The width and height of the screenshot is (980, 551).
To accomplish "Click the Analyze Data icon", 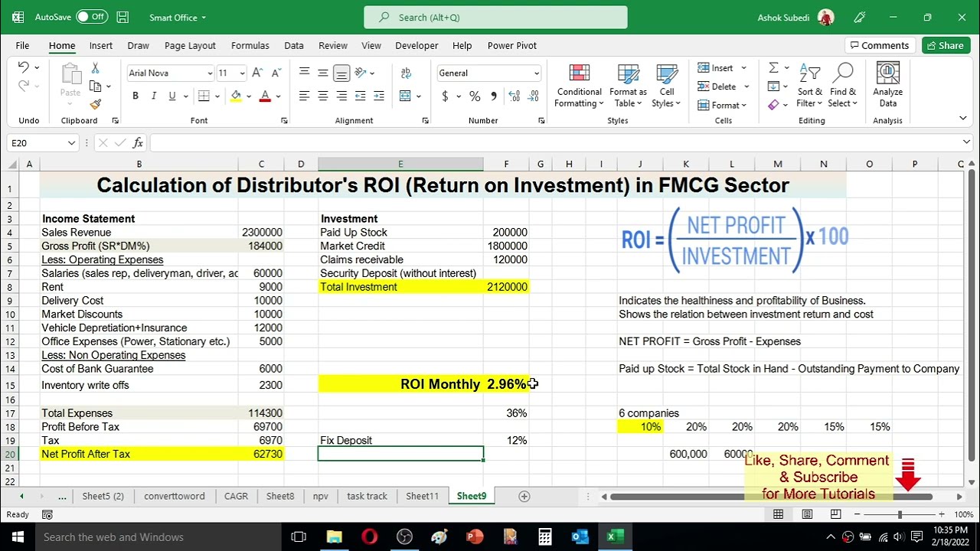I will [887, 86].
